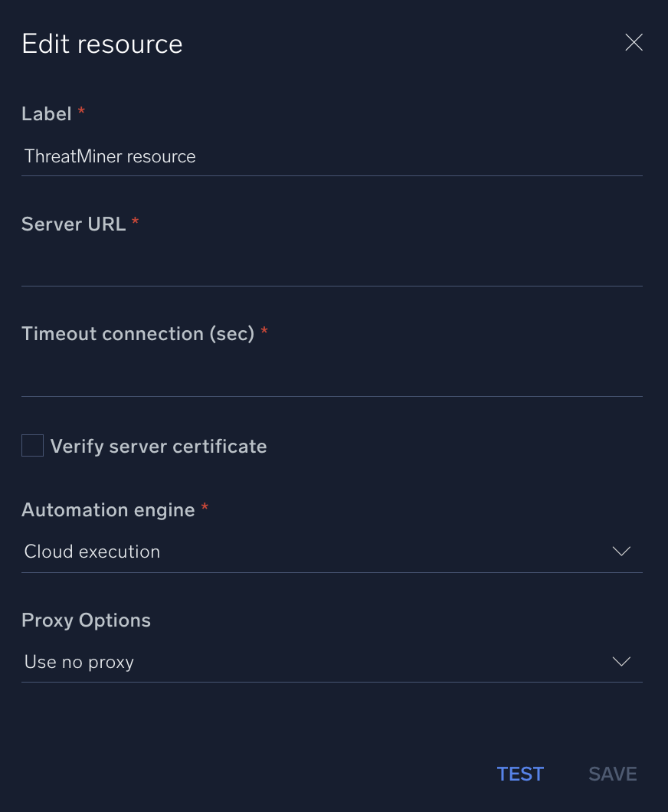Click the Edit resource dialog title

click(x=102, y=44)
